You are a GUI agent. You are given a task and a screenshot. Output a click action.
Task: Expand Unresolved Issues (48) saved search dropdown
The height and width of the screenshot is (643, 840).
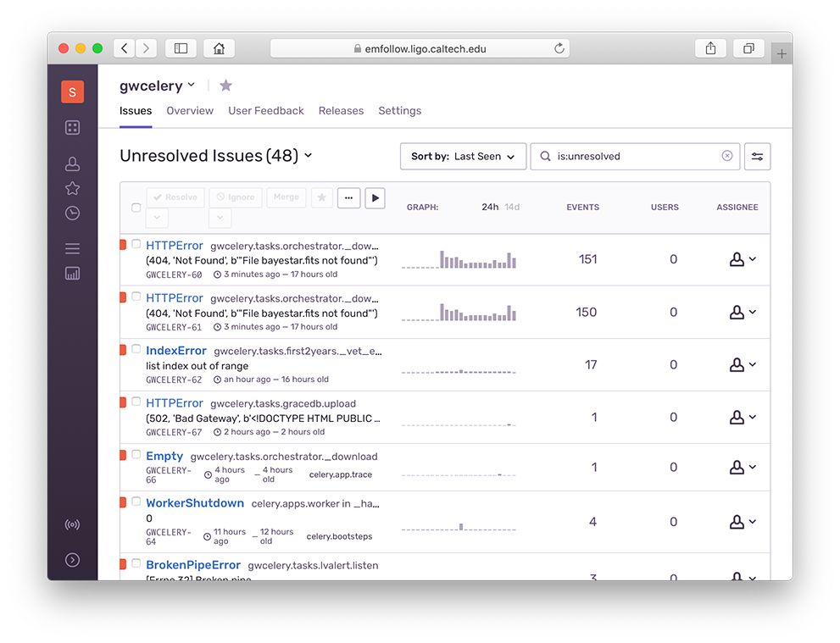point(216,156)
